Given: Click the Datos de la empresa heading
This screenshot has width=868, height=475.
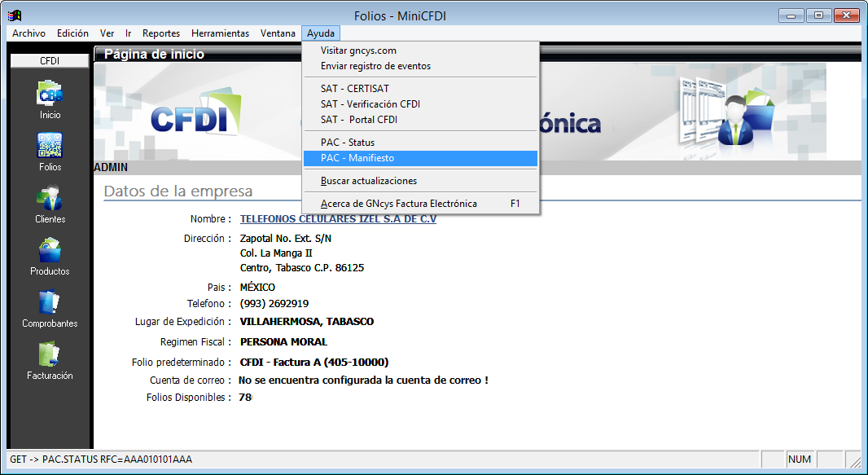Looking at the screenshot, I should point(178,191).
